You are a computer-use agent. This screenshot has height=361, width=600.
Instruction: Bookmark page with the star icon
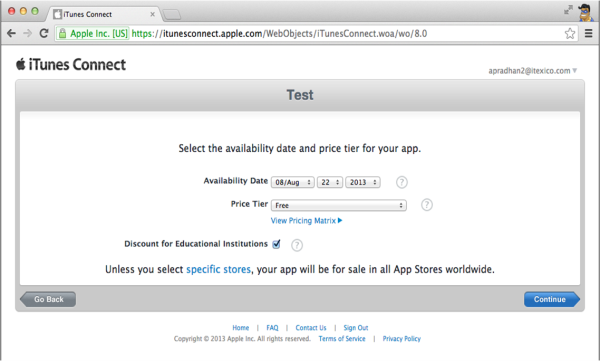[x=570, y=34]
